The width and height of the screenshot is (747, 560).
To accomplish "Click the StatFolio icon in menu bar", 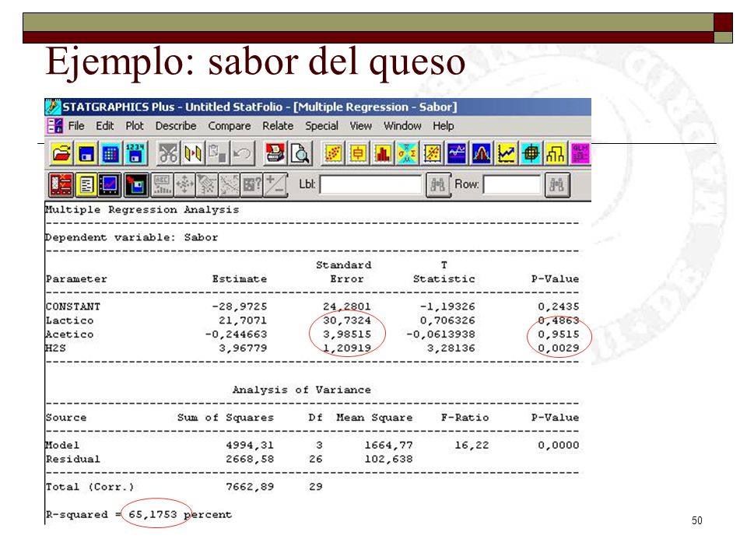I will point(54,126).
